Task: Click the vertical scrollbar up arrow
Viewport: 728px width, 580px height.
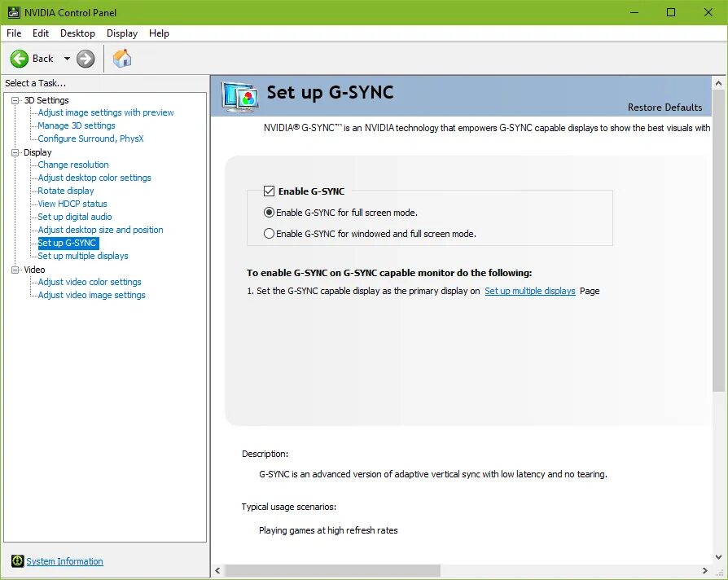Action: (x=719, y=84)
